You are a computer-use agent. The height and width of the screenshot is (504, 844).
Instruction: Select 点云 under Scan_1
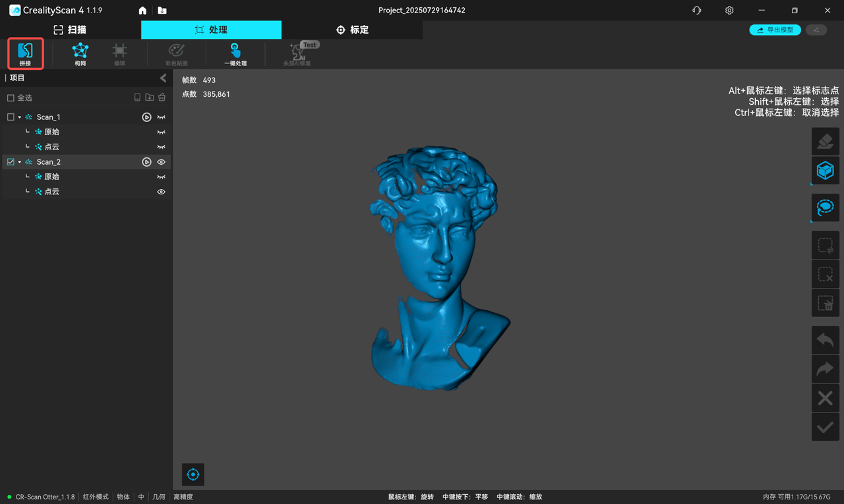coord(86,147)
